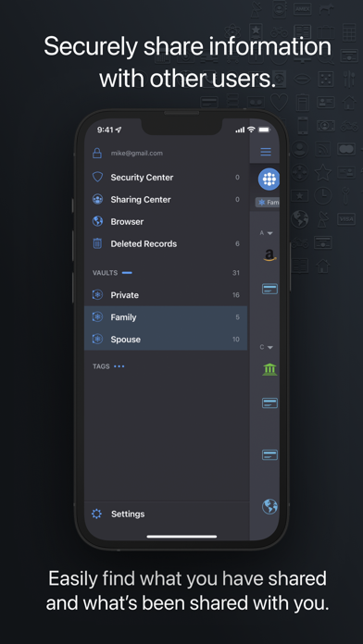363x644 pixels.
Task: Click the Settings gear icon
Action: click(96, 514)
